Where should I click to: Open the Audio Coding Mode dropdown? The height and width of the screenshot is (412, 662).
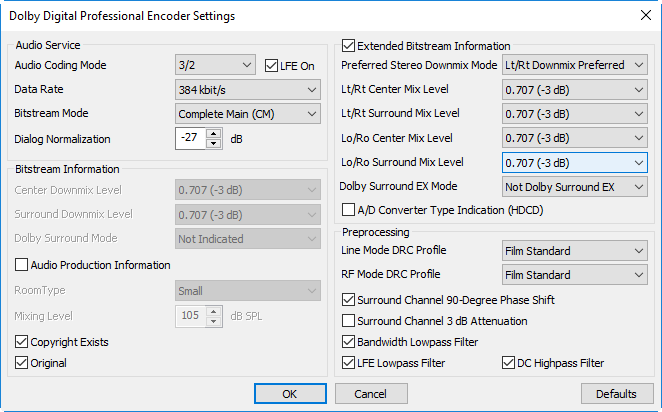[x=215, y=65]
